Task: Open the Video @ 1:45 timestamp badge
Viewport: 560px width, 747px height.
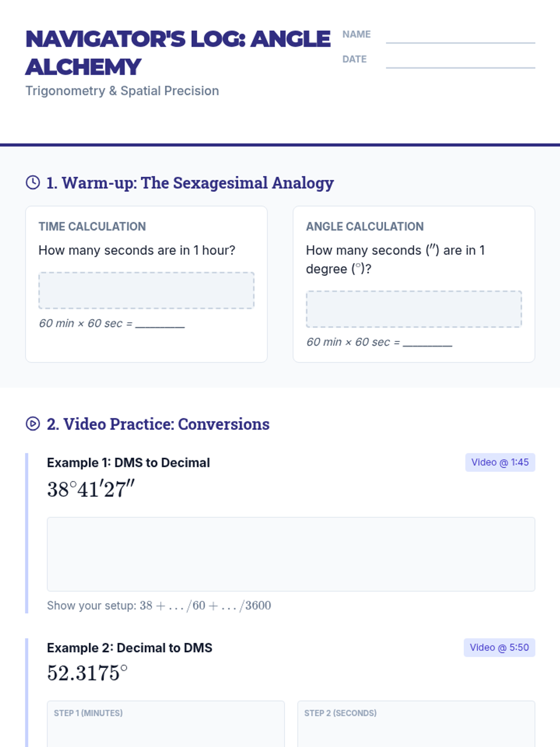Action: coord(500,462)
